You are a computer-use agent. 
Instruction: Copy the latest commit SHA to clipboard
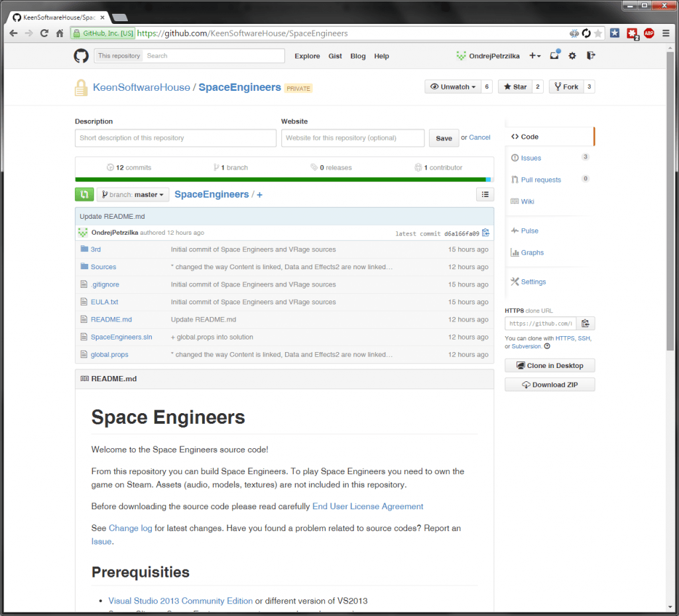pyautogui.click(x=486, y=233)
